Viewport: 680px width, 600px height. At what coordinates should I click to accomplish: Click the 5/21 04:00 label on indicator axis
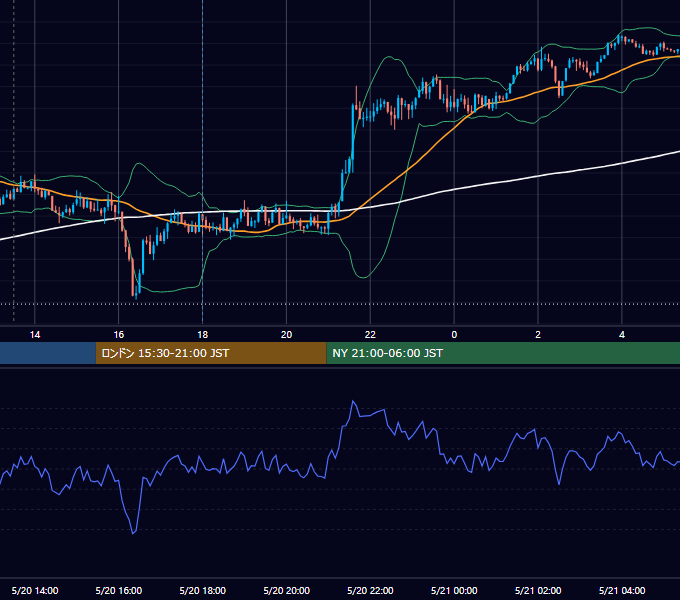(622, 590)
